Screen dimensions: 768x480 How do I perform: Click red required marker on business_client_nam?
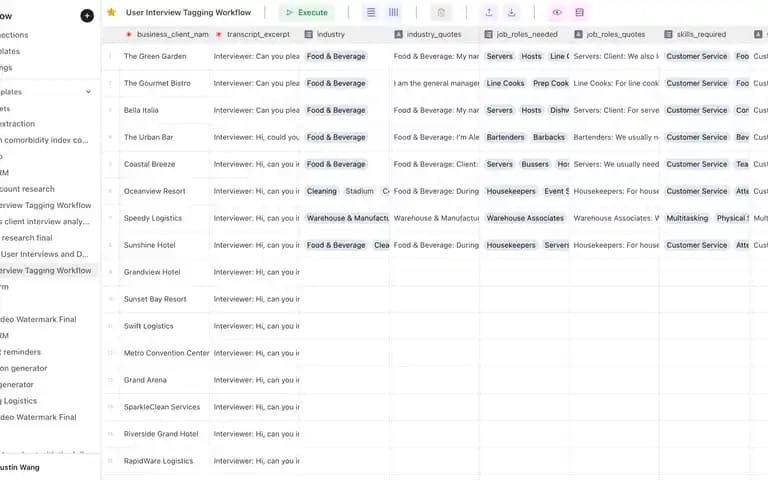tap(129, 34)
